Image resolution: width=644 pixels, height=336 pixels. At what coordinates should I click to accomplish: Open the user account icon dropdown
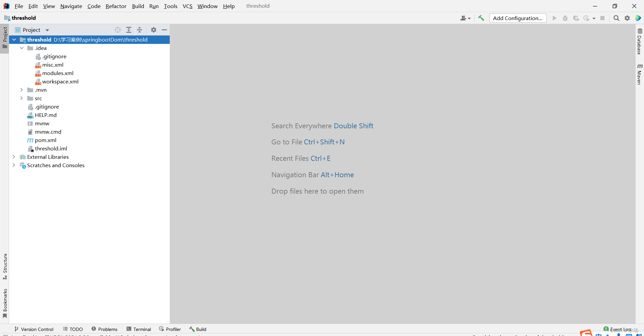[x=465, y=18]
